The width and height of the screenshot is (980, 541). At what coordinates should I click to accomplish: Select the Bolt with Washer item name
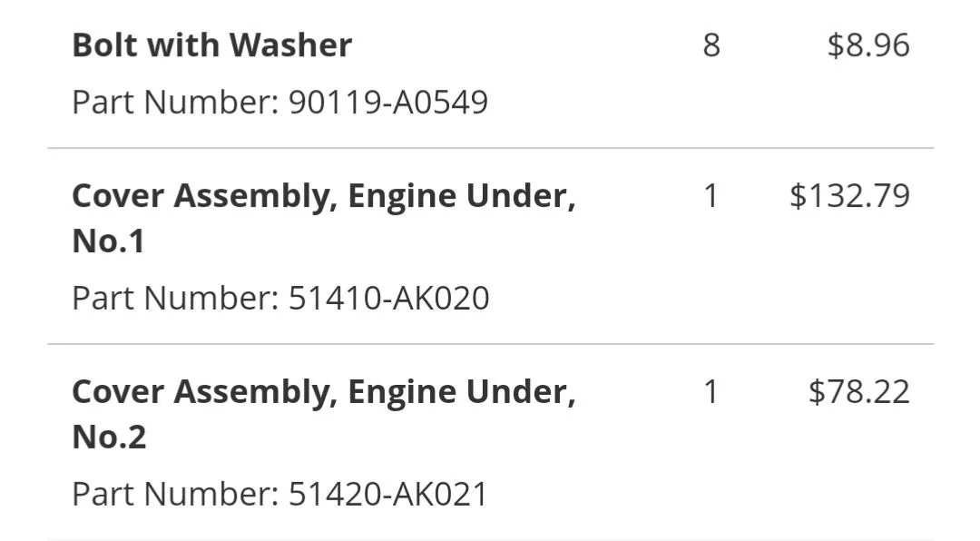[211, 45]
